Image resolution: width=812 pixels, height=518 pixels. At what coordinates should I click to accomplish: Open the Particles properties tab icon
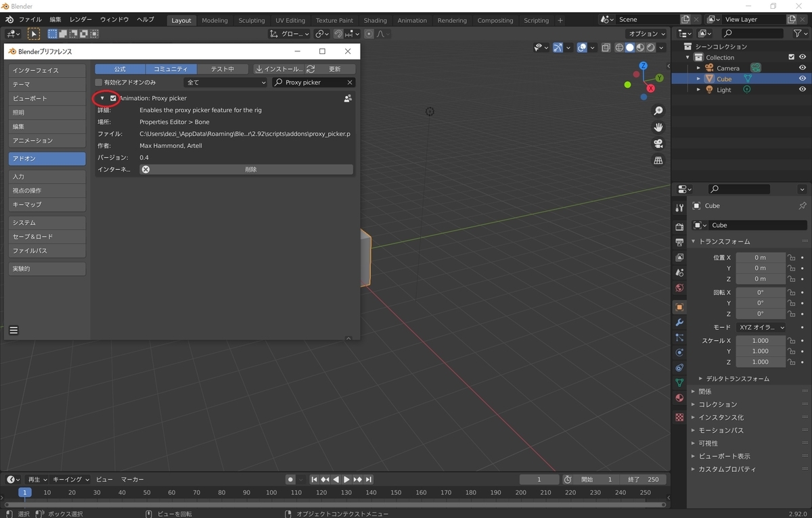pyautogui.click(x=679, y=337)
